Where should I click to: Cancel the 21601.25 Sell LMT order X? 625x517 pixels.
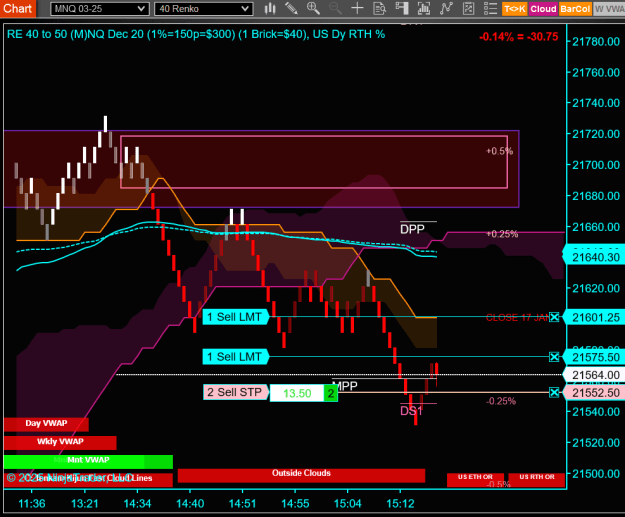(x=554, y=317)
